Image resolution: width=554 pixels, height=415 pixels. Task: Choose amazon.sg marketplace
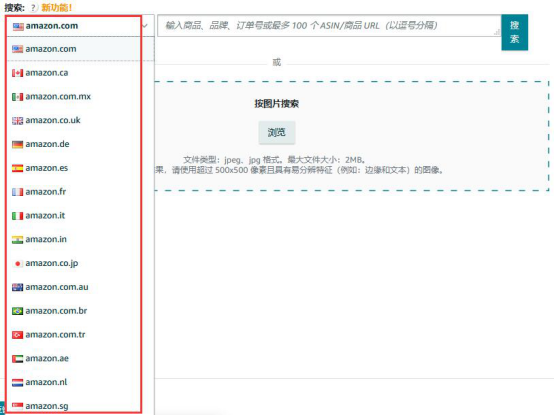[81, 406]
